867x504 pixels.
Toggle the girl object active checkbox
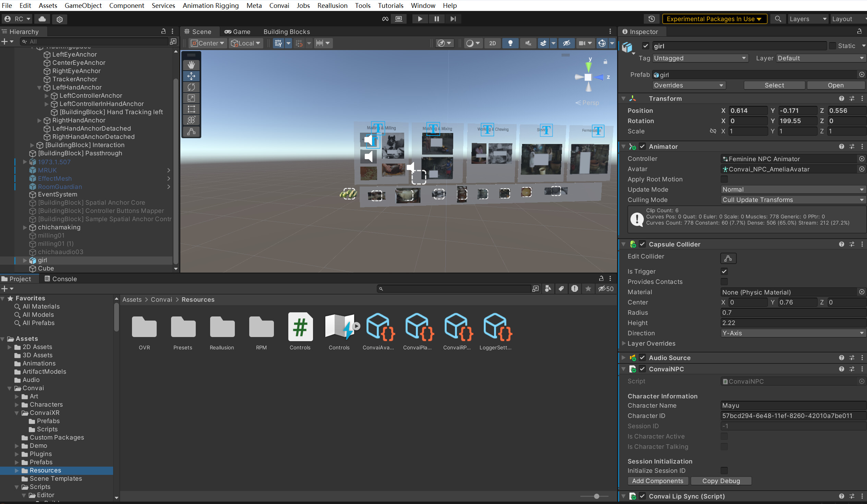(x=646, y=46)
